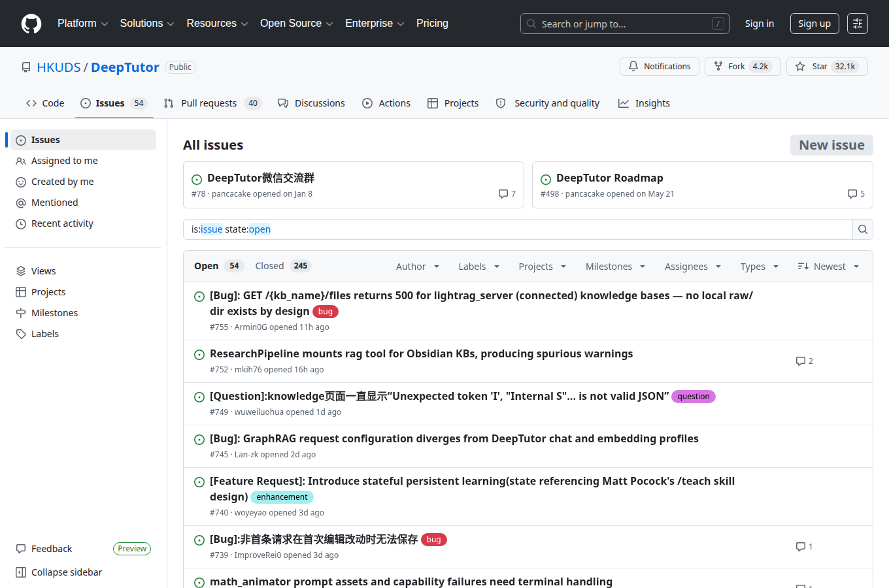Click Sign in
The height and width of the screenshot is (588, 889).
coord(759,24)
